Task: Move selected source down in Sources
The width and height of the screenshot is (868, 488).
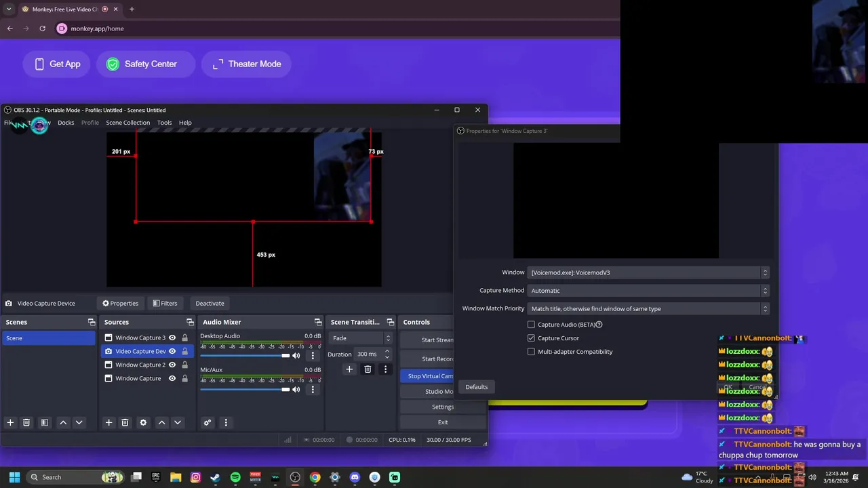Action: [x=177, y=422]
